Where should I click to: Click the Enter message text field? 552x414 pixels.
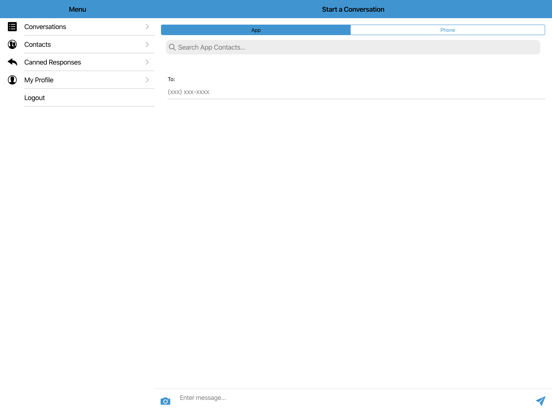pos(355,398)
